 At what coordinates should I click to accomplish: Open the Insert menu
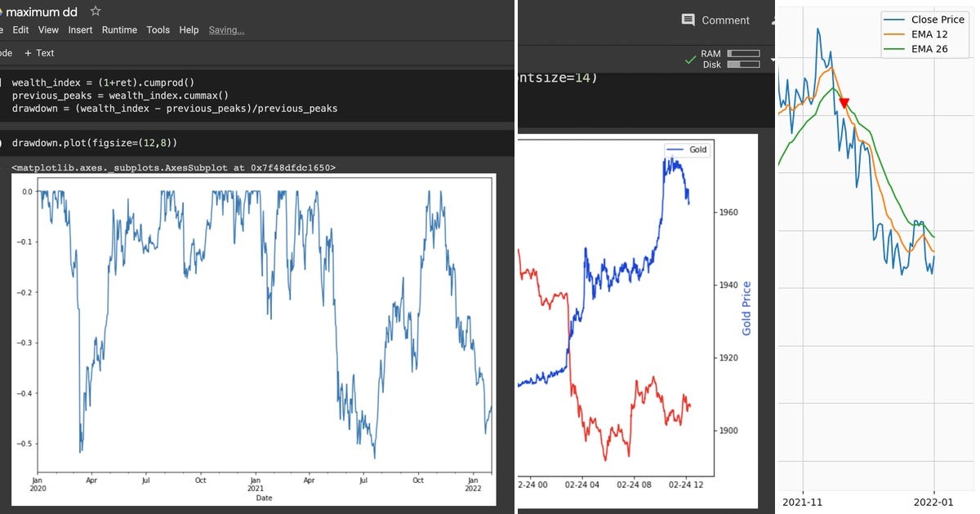[80, 29]
